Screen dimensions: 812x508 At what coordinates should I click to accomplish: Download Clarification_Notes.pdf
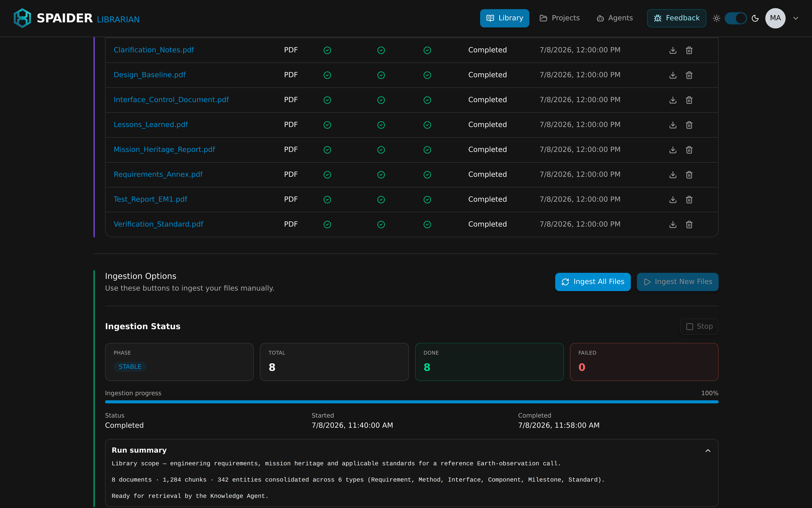click(x=673, y=50)
